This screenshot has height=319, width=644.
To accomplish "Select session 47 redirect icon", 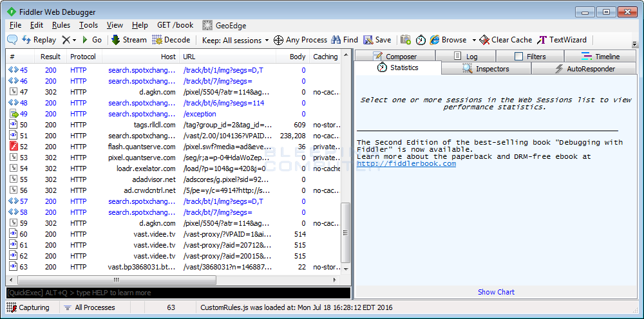I will pos(13,92).
